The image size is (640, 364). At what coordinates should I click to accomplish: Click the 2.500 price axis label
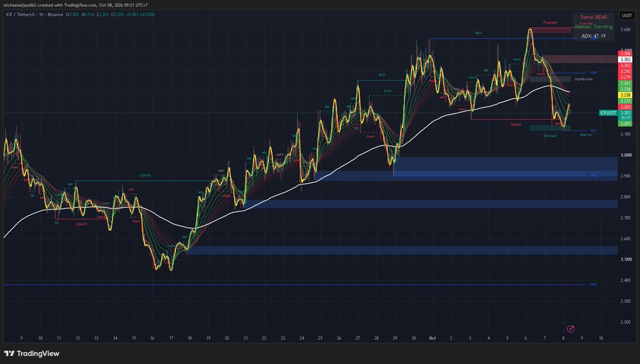point(625,260)
